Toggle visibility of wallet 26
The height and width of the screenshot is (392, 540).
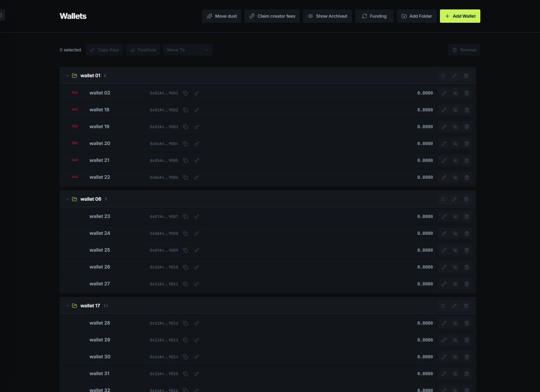point(455,267)
